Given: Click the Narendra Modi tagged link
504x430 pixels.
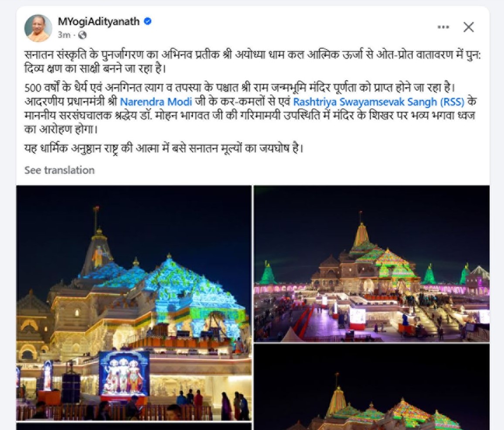Looking at the screenshot, I should click(156, 102).
